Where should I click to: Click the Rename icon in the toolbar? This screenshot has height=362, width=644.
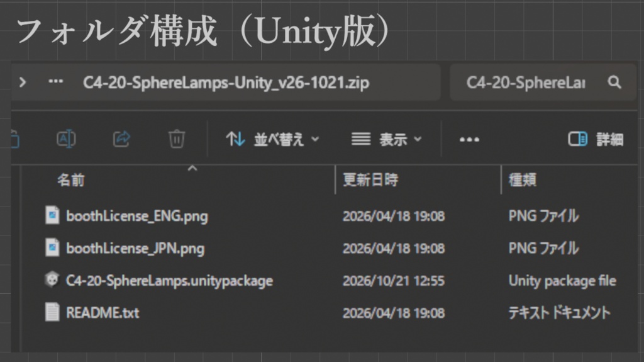click(65, 139)
